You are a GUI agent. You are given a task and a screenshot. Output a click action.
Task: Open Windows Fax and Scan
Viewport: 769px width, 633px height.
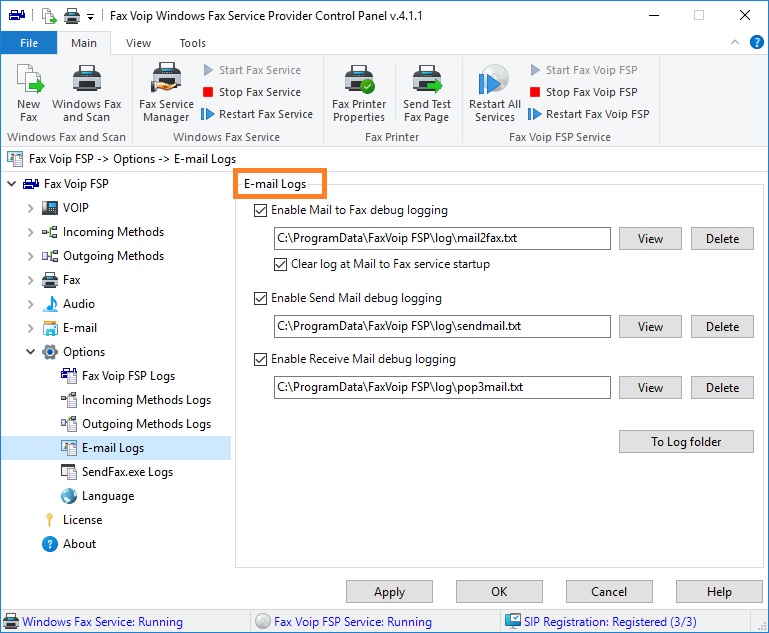tap(86, 93)
